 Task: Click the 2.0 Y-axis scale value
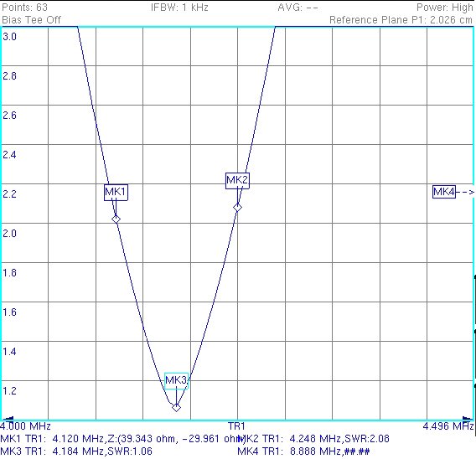pyautogui.click(x=9, y=234)
